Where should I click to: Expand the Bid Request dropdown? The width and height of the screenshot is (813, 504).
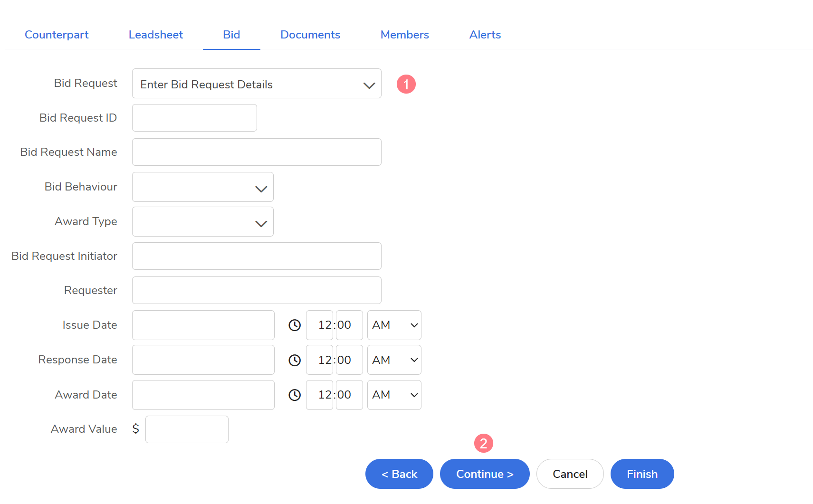tap(257, 84)
